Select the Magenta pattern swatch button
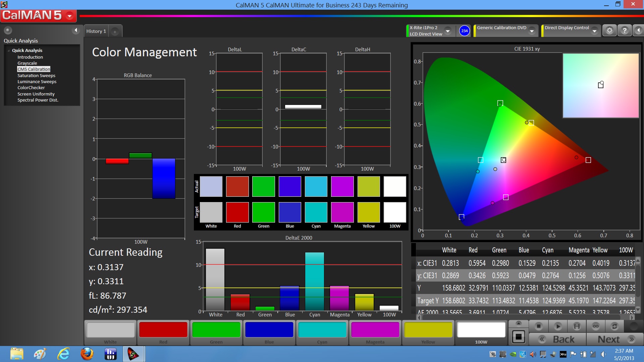This screenshot has width=644, height=362. click(375, 333)
